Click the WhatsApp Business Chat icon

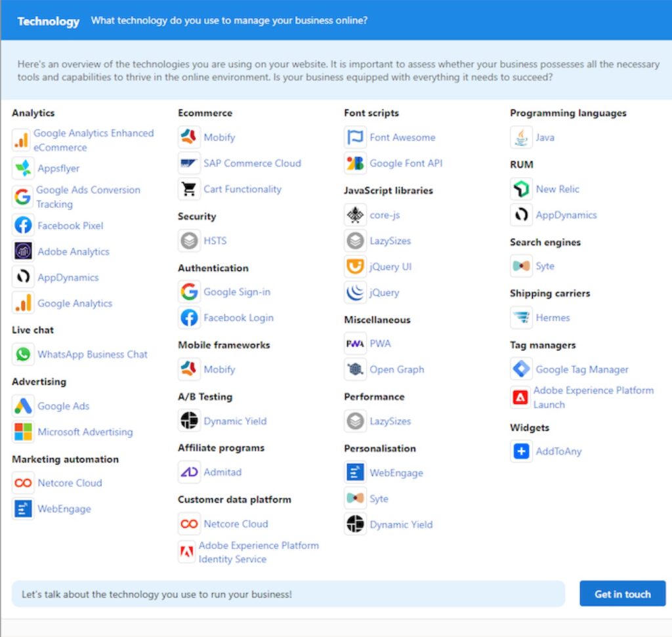coord(23,354)
